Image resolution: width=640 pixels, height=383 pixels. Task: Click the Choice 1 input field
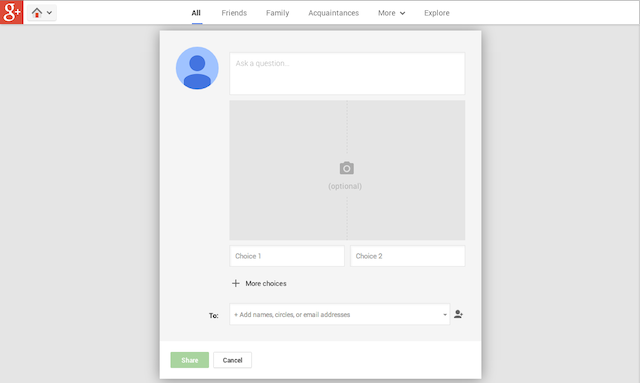click(287, 256)
